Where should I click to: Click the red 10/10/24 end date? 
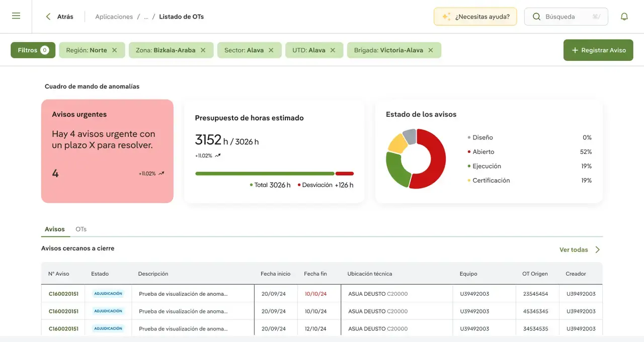315,294
